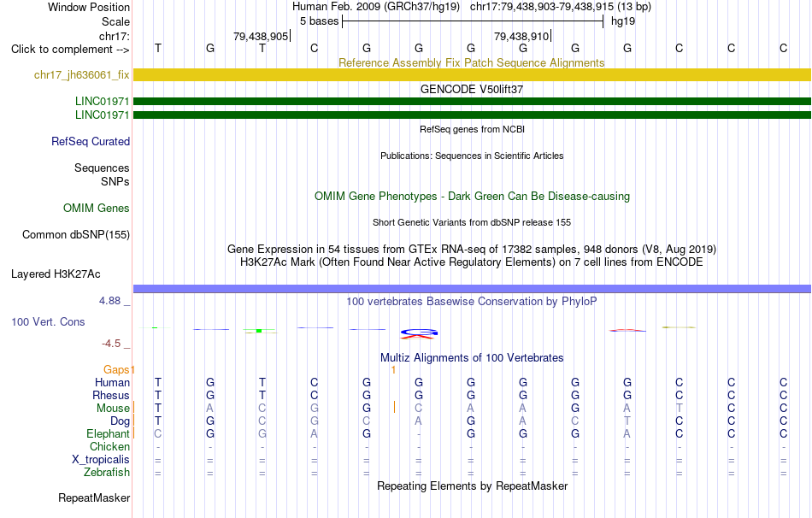This screenshot has width=812, height=518.
Task: Click the Zebrafish alignment row label
Action: tap(107, 473)
